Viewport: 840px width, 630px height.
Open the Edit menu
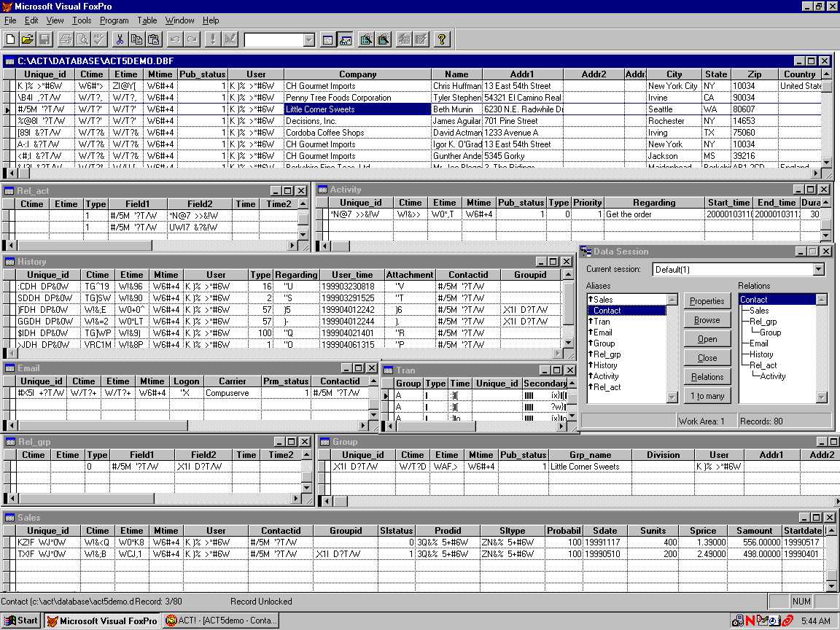tap(31, 20)
